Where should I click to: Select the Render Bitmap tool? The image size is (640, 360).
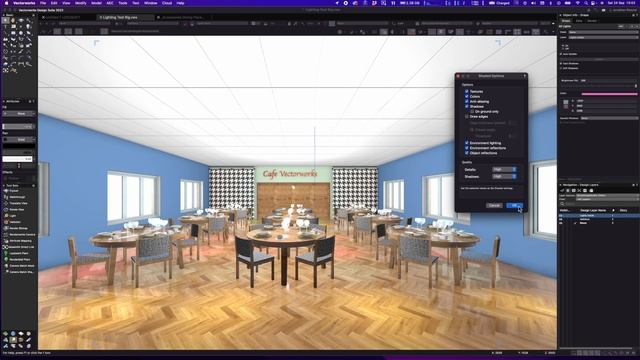[x=17, y=228]
